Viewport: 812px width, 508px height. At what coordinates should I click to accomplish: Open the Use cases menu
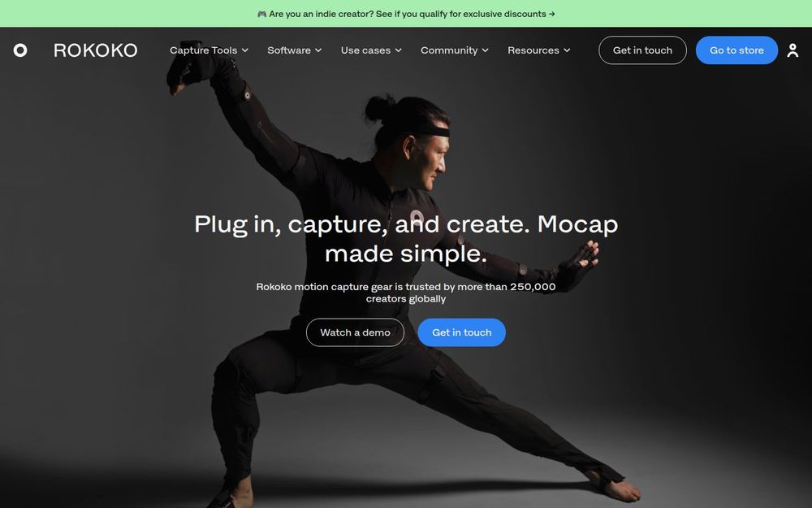click(x=371, y=50)
